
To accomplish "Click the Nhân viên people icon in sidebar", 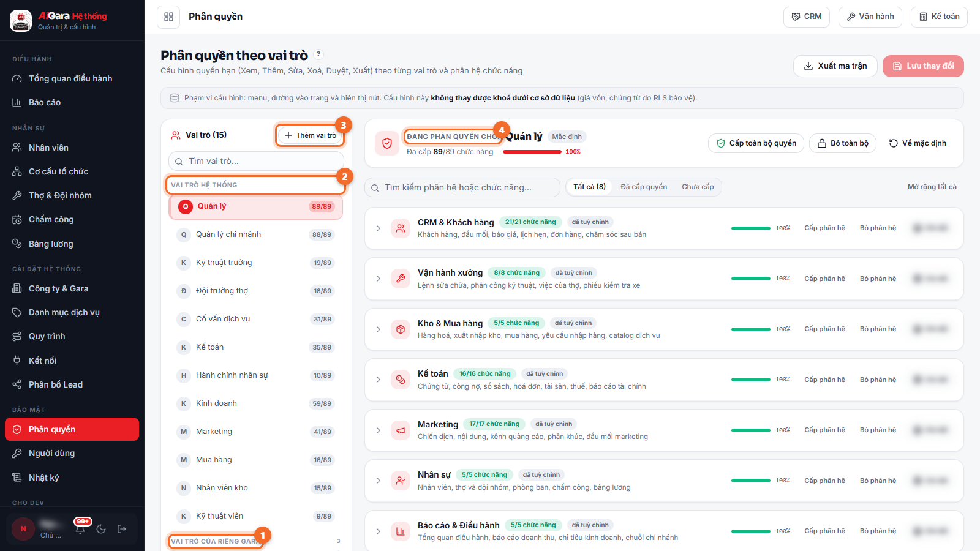I will [17, 148].
